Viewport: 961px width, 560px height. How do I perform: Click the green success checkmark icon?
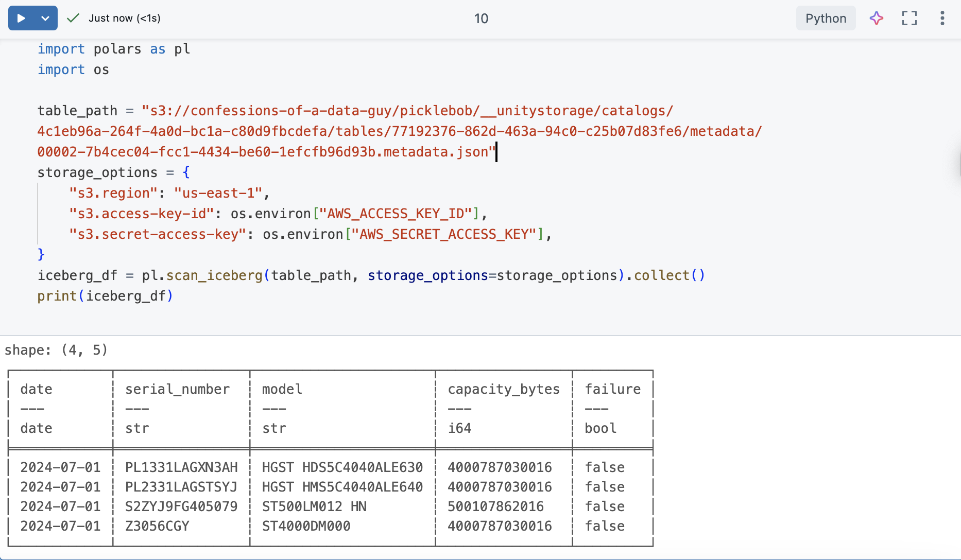(73, 19)
